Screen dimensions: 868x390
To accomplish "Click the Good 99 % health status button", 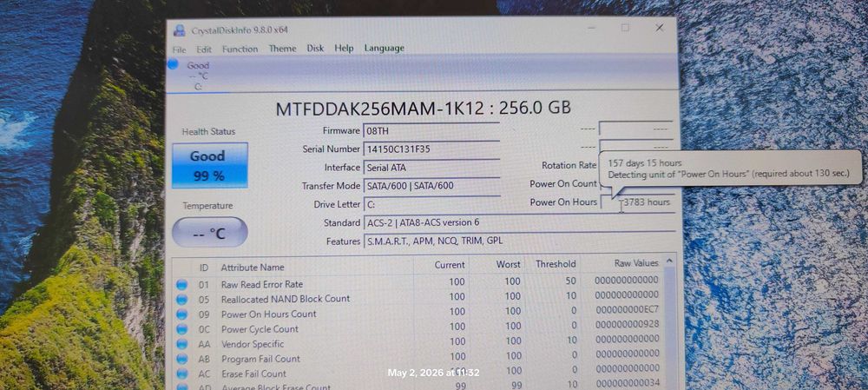I will pos(210,166).
